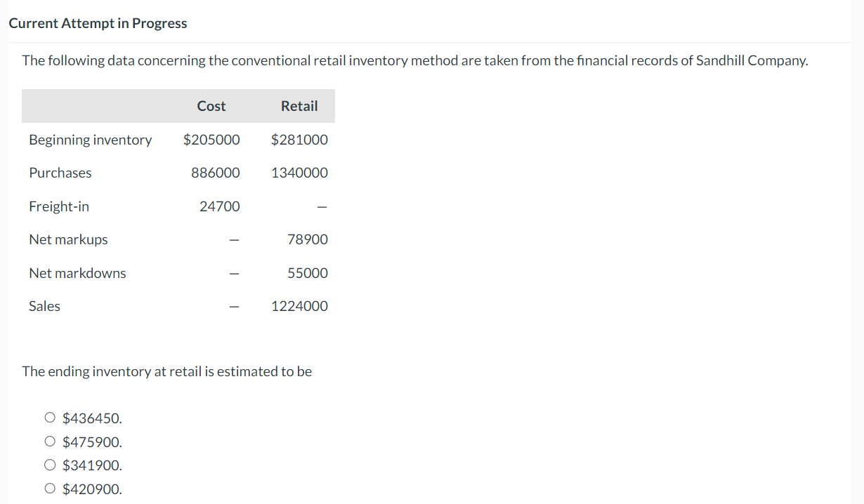Click the $475900 answer label text
864x504 pixels.
[x=92, y=442]
